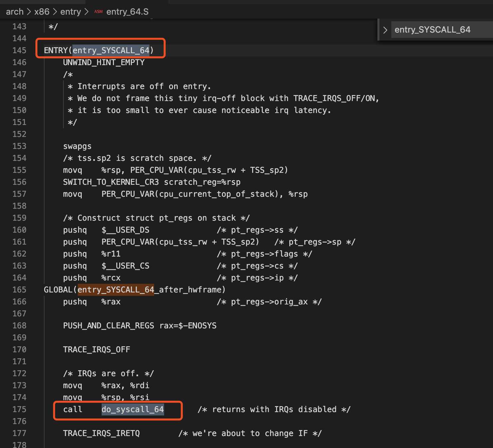
Task: Click TRACE_IRQS_IRETQ on line 177
Action: click(x=101, y=433)
